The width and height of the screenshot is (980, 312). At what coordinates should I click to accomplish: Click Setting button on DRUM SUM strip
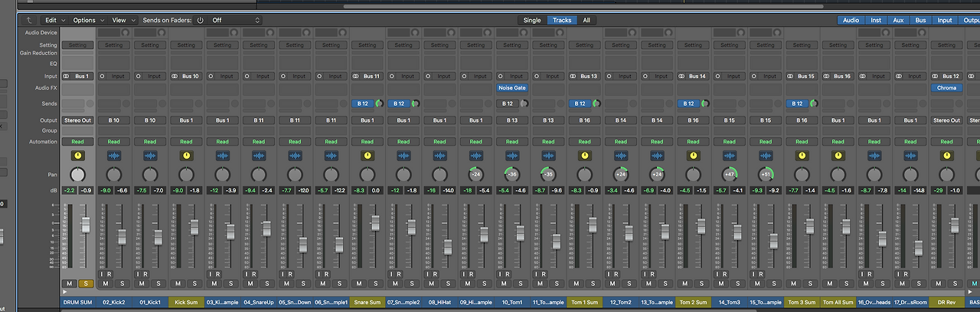click(x=77, y=45)
